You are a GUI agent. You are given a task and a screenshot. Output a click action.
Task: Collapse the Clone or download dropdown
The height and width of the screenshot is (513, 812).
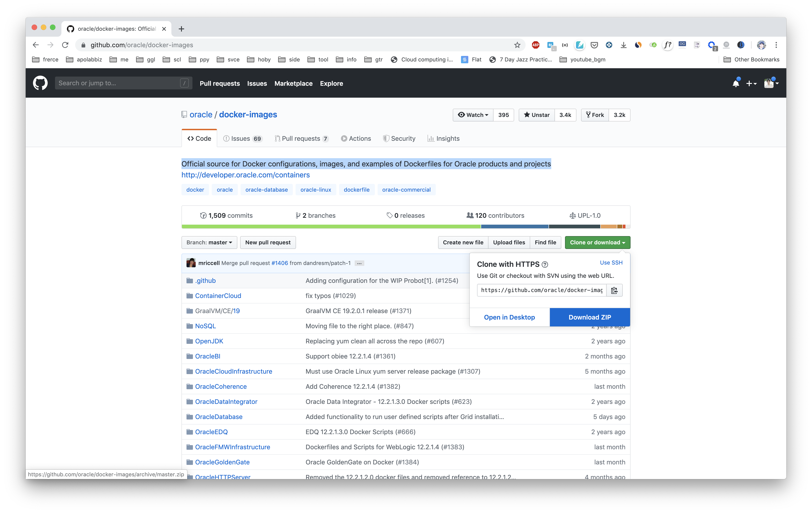coord(597,242)
